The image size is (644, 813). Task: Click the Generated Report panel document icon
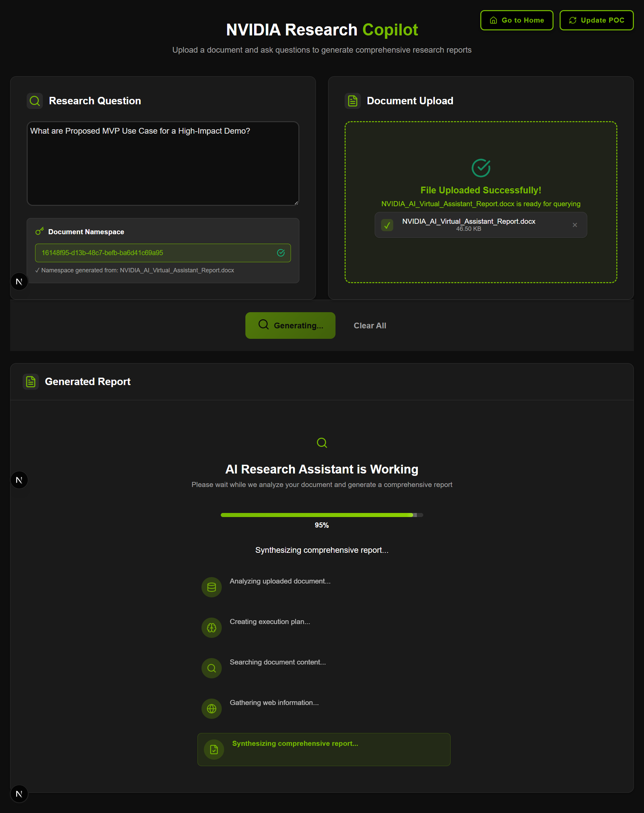click(30, 381)
